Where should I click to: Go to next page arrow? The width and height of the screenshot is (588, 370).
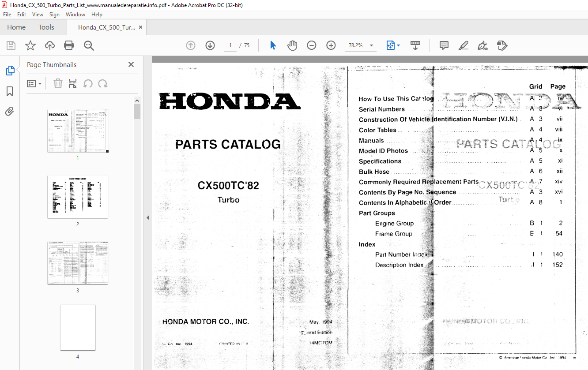(210, 45)
